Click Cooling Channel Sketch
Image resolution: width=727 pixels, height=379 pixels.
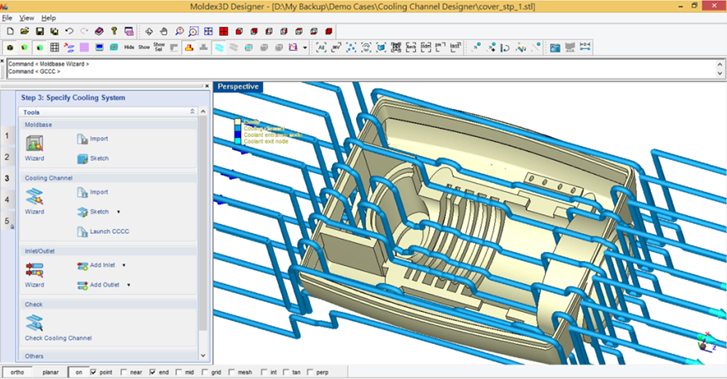pyautogui.click(x=93, y=212)
